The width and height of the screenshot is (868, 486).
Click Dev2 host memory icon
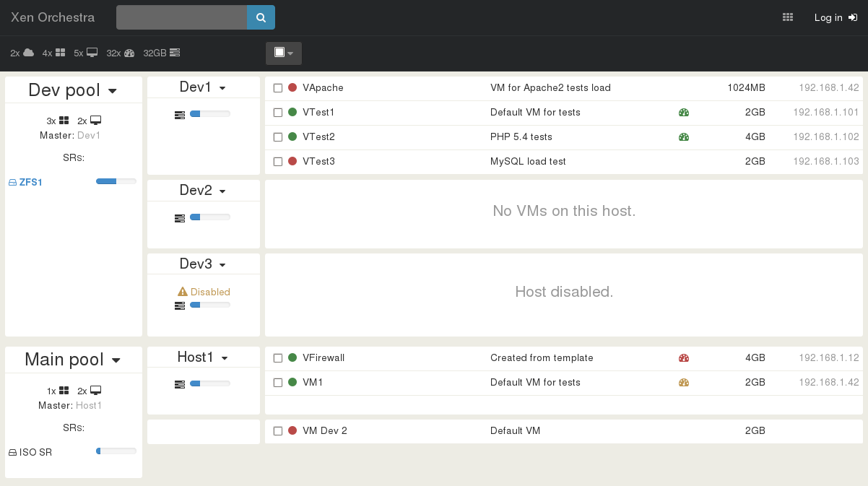tap(180, 217)
